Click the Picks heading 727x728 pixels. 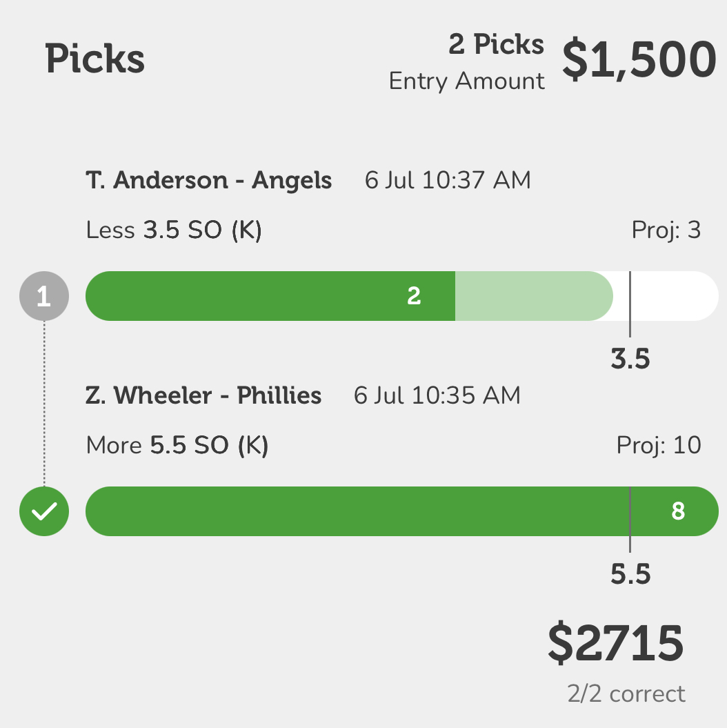tap(94, 59)
